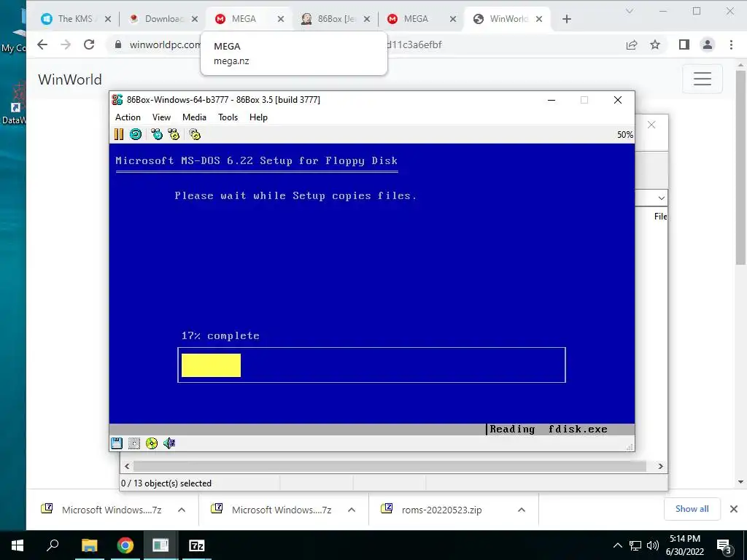
Task: Open the View menu in 86Box
Action: tap(161, 117)
